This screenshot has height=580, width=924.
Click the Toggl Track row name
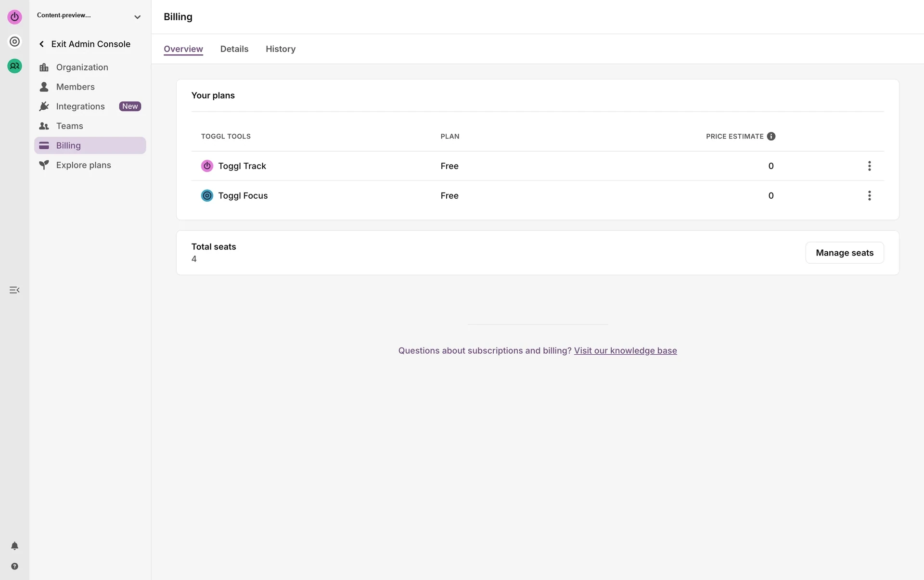242,166
